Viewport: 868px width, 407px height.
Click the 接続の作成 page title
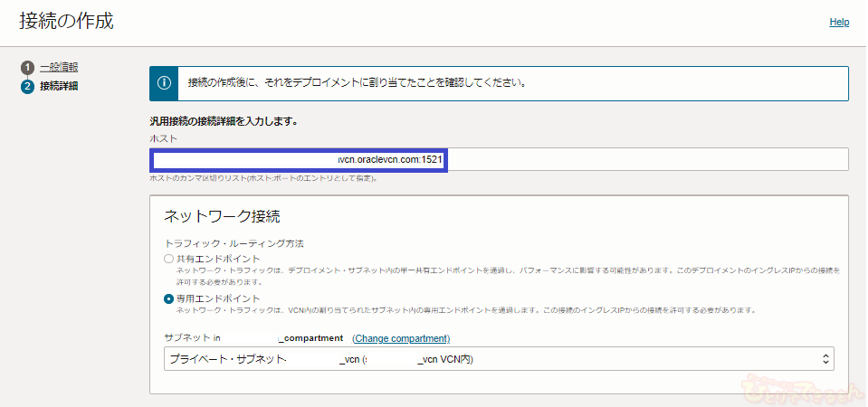pos(67,22)
